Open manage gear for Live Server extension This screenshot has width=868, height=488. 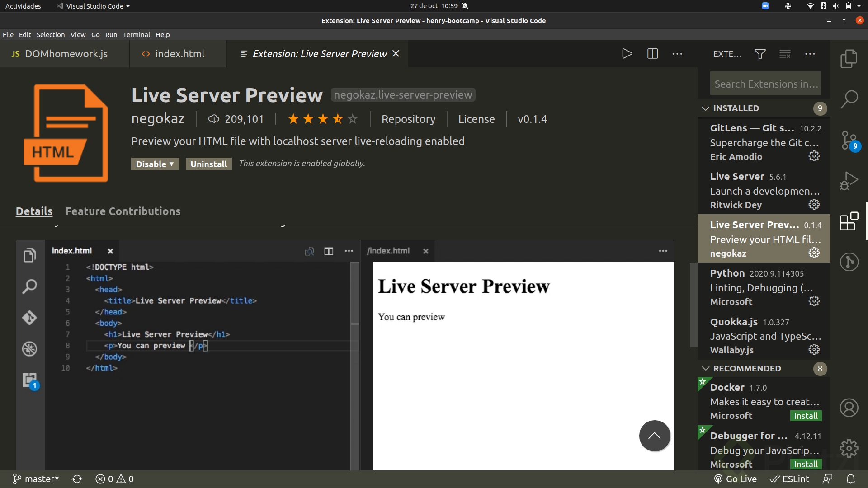coord(814,204)
